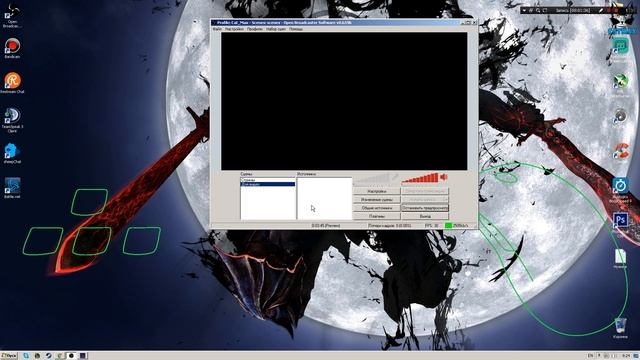Open the Bandicam desktop shortcut
The height and width of the screenshot is (360, 640).
[x=12, y=48]
